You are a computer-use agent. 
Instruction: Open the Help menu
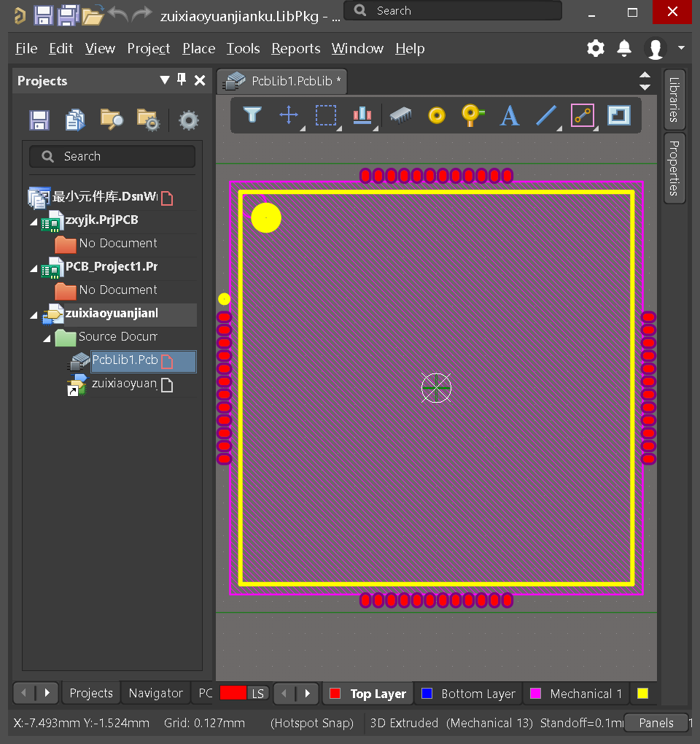click(410, 48)
